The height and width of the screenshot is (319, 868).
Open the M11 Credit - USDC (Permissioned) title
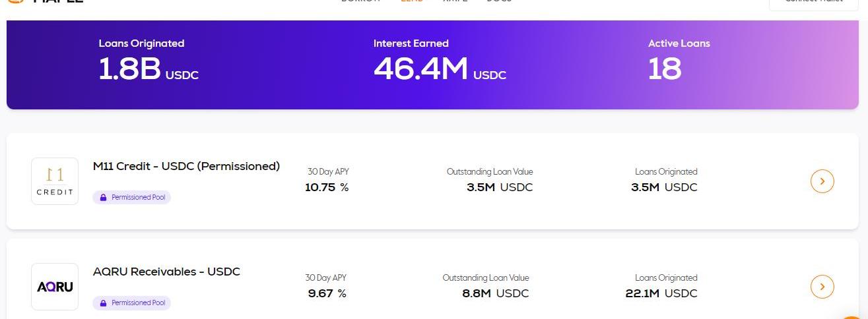[186, 166]
